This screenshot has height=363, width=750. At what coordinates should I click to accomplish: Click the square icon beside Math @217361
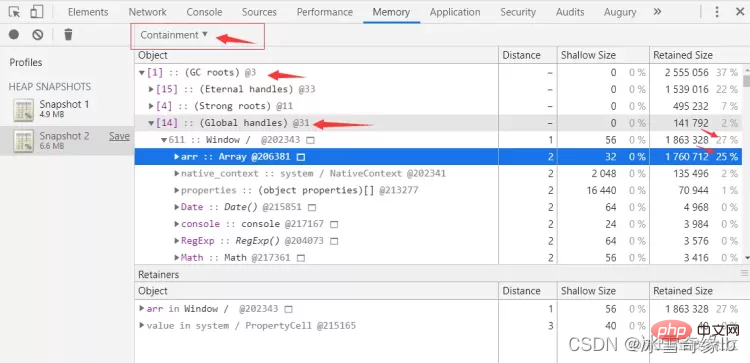coord(300,258)
